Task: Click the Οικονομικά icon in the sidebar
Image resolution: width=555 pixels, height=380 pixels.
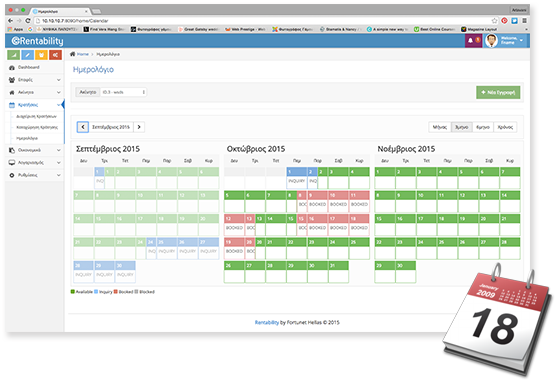Action: point(12,150)
